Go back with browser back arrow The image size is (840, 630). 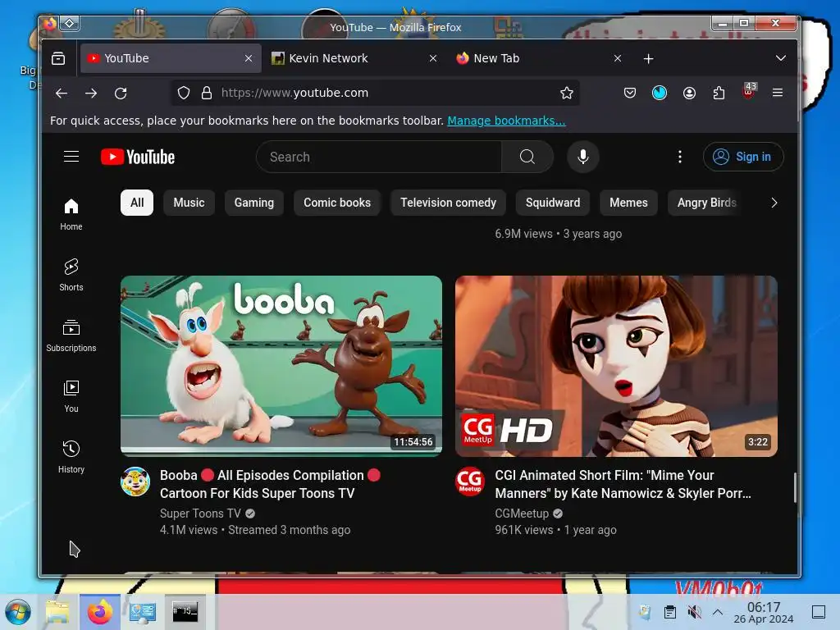(62, 94)
